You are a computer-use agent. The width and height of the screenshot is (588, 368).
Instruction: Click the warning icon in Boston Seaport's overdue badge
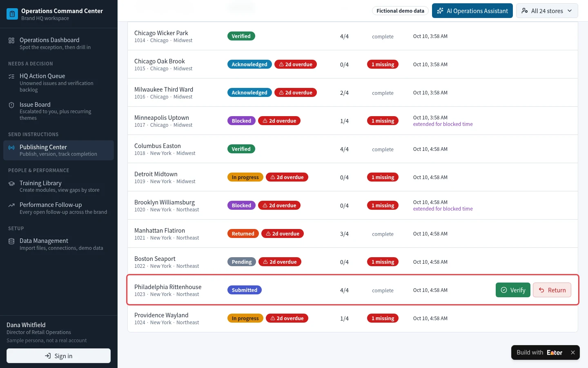265,262
